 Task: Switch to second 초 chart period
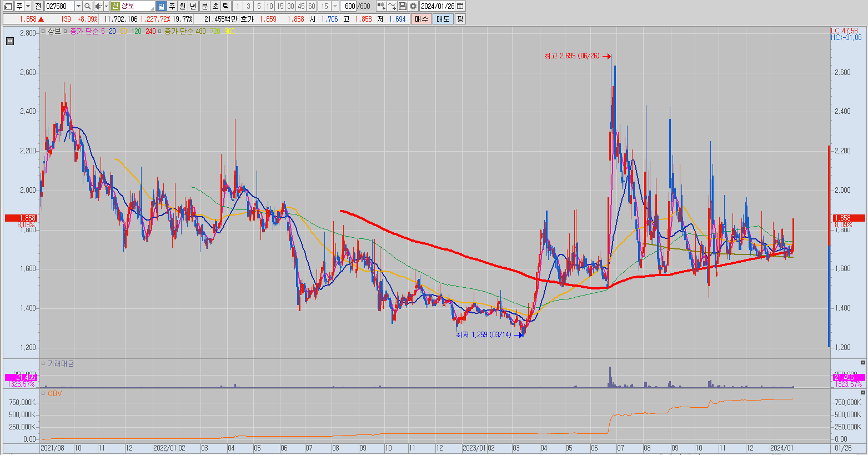pyautogui.click(x=215, y=6)
